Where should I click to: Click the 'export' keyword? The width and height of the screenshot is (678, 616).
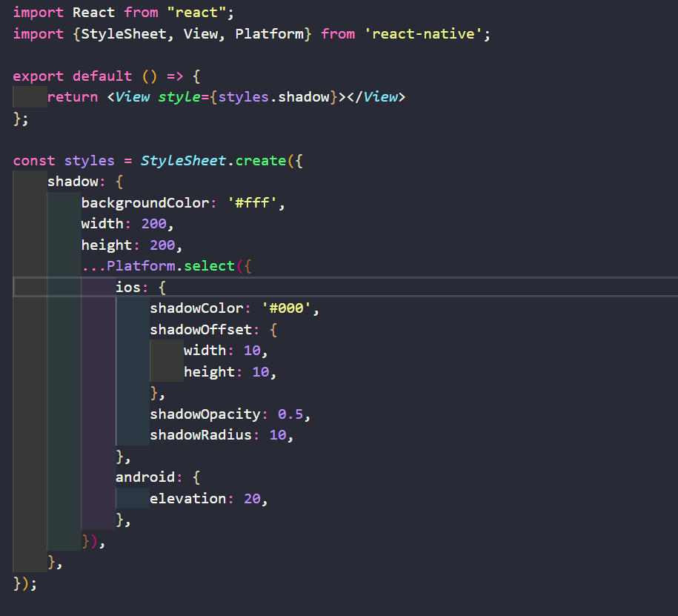tap(39, 76)
